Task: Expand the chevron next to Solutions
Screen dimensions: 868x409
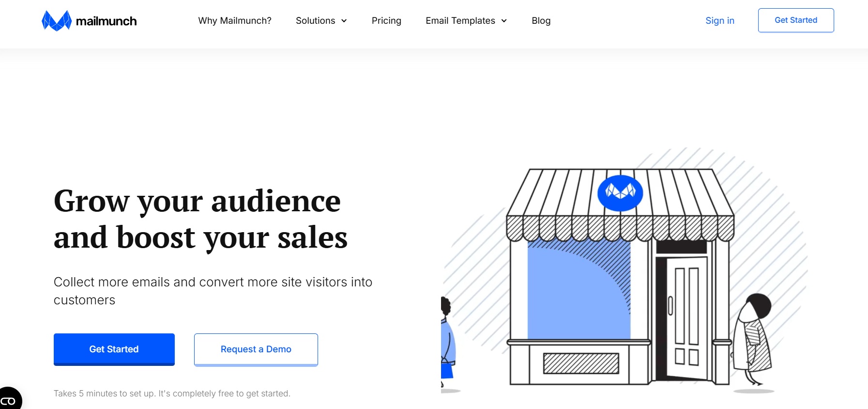Action: click(344, 21)
